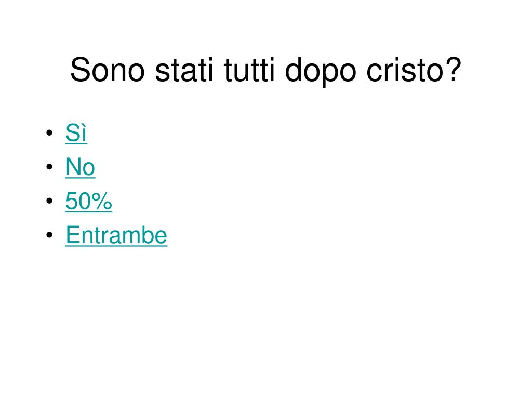Choose the '50%' answer link
This screenshot has height=399, width=532.
tap(88, 201)
